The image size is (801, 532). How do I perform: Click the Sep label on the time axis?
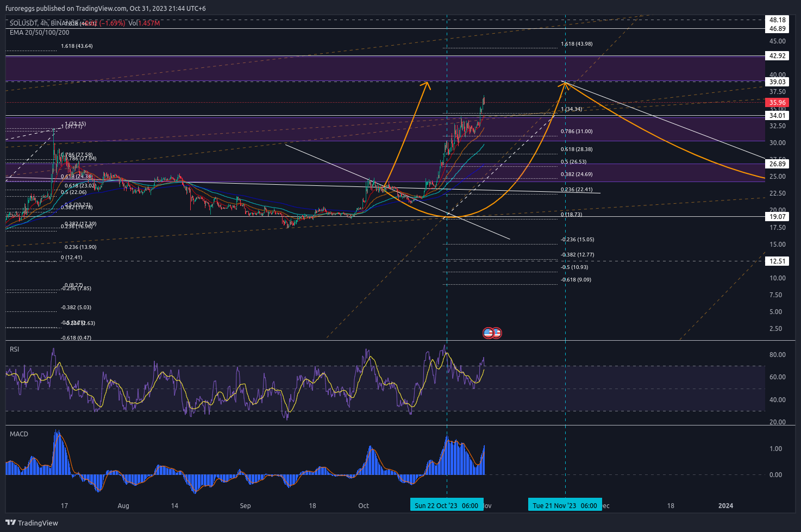click(245, 506)
